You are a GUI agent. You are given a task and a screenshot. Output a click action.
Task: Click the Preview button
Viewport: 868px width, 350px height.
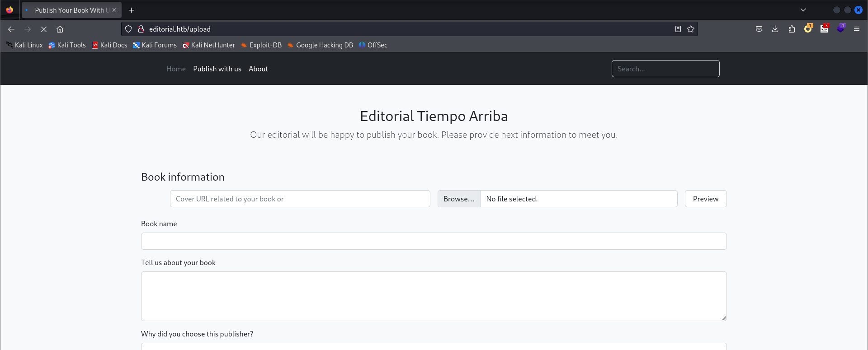click(706, 199)
